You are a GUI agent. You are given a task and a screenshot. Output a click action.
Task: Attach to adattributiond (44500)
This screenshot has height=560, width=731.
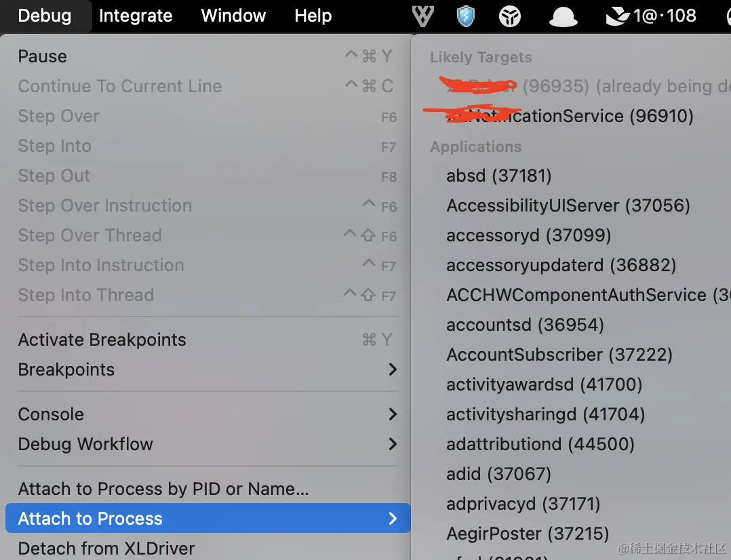point(572,444)
